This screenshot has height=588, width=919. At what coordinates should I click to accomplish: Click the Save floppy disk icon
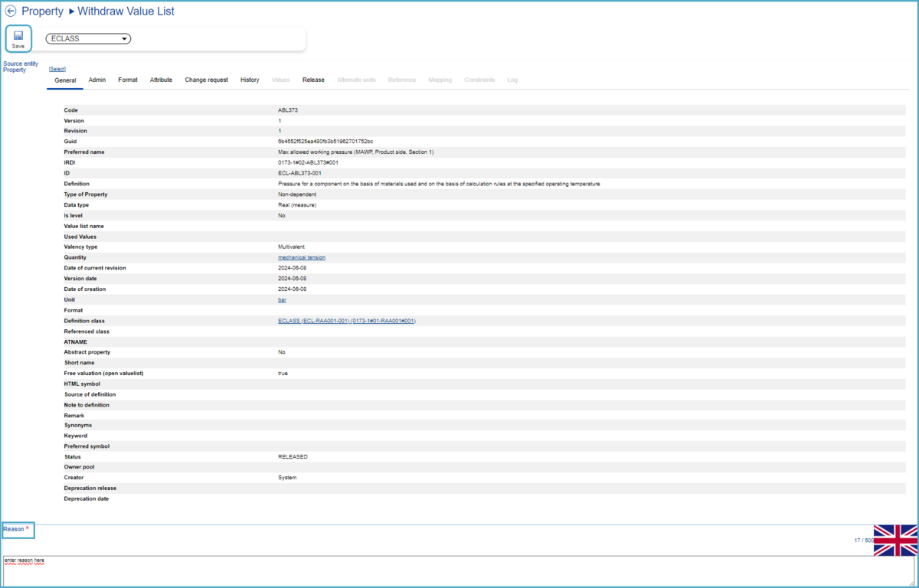(x=18, y=35)
